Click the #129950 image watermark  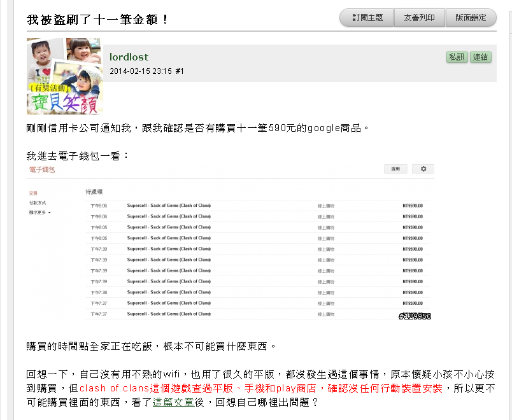pyautogui.click(x=415, y=316)
